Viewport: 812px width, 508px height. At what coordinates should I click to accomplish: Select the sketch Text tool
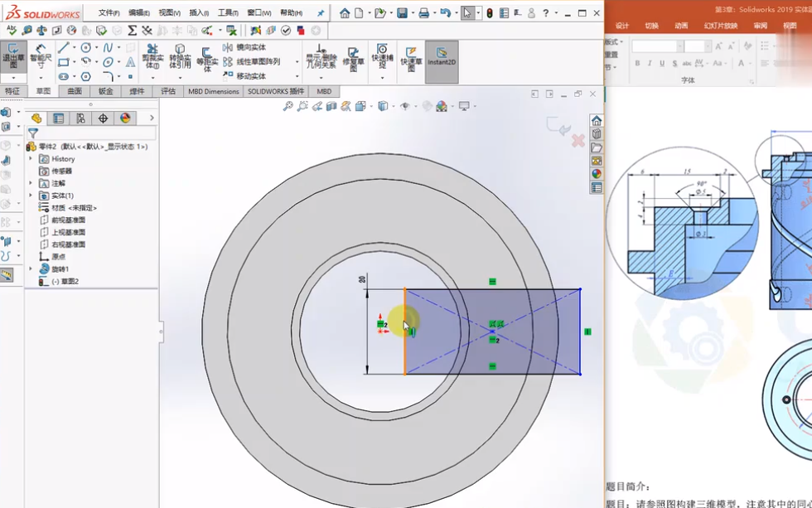131,62
